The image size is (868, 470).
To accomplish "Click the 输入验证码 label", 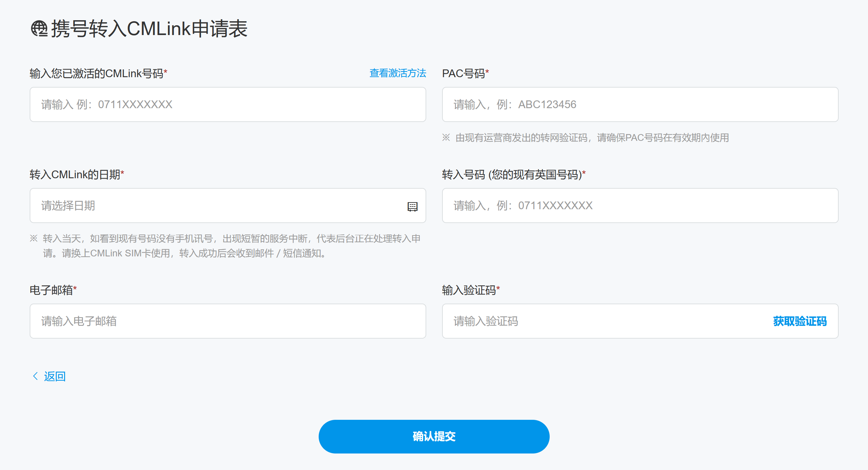I will tap(471, 290).
